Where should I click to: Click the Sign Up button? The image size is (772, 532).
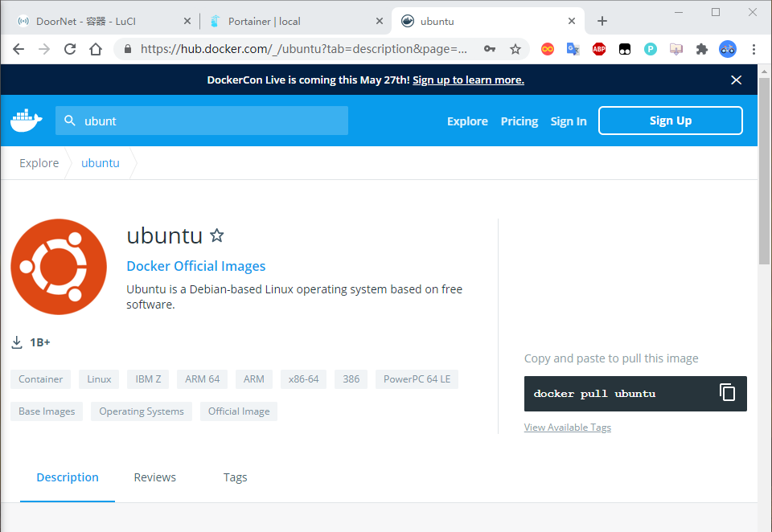pos(670,121)
